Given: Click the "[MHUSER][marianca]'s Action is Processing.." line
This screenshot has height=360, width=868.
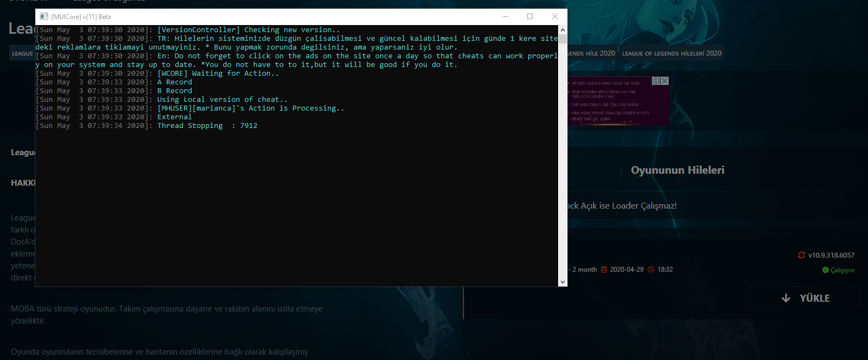Looking at the screenshot, I should pyautogui.click(x=250, y=108).
